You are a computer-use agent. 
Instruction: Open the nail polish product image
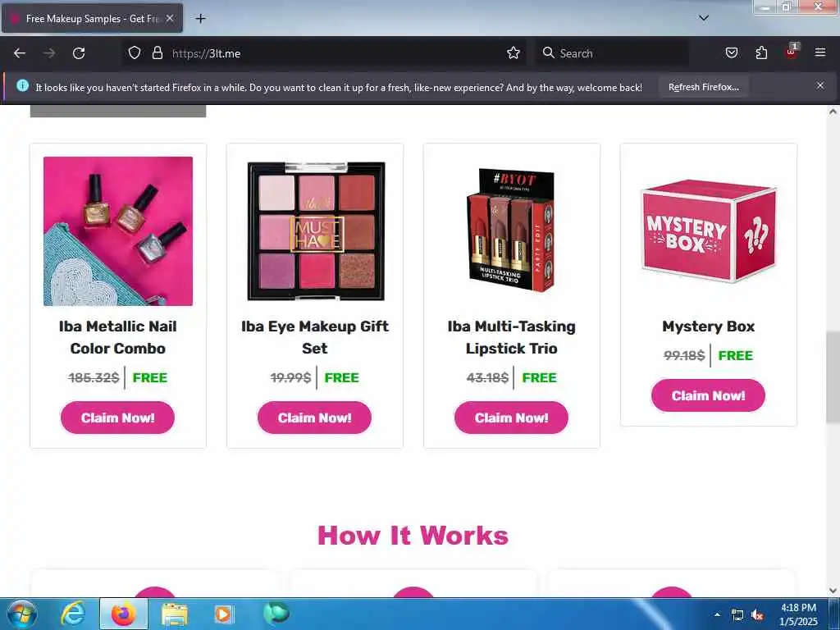tap(118, 231)
